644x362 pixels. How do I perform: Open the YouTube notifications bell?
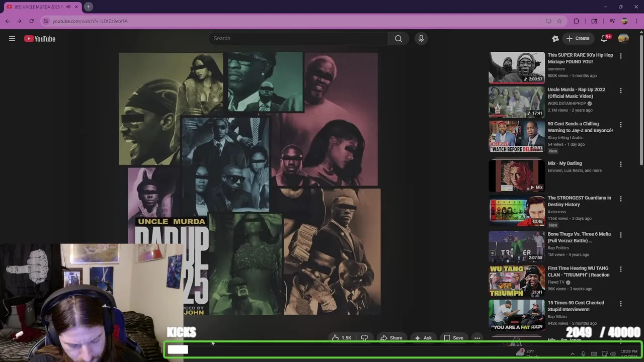click(605, 39)
